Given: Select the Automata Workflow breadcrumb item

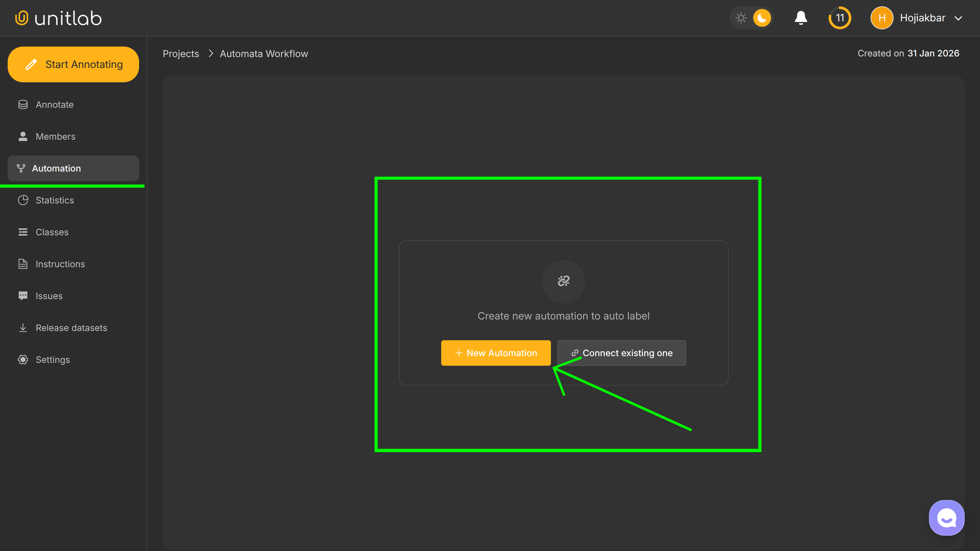Looking at the screenshot, I should pos(264,53).
